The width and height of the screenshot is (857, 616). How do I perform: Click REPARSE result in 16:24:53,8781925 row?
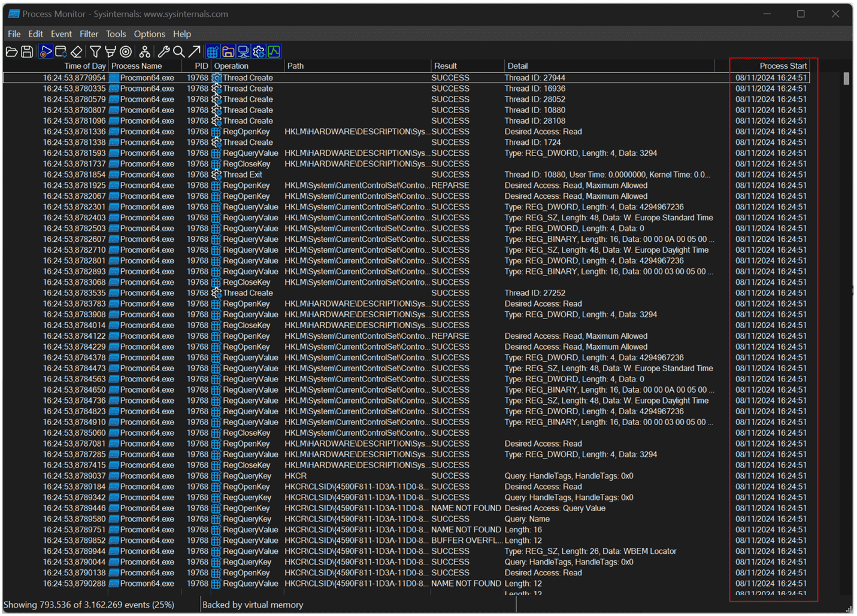[450, 186]
